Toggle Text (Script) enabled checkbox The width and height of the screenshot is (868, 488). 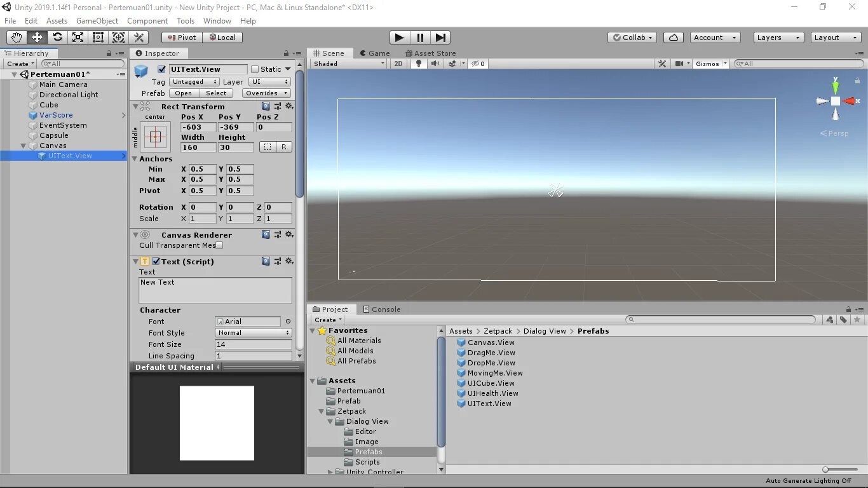click(x=156, y=261)
